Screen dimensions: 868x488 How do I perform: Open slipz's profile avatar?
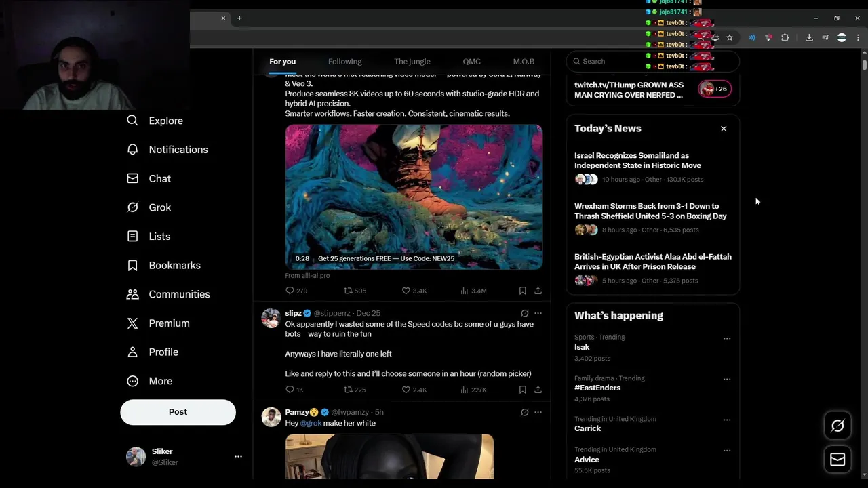pyautogui.click(x=271, y=318)
